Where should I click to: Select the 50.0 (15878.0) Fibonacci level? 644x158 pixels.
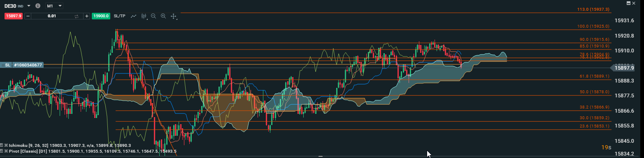tap(594, 92)
